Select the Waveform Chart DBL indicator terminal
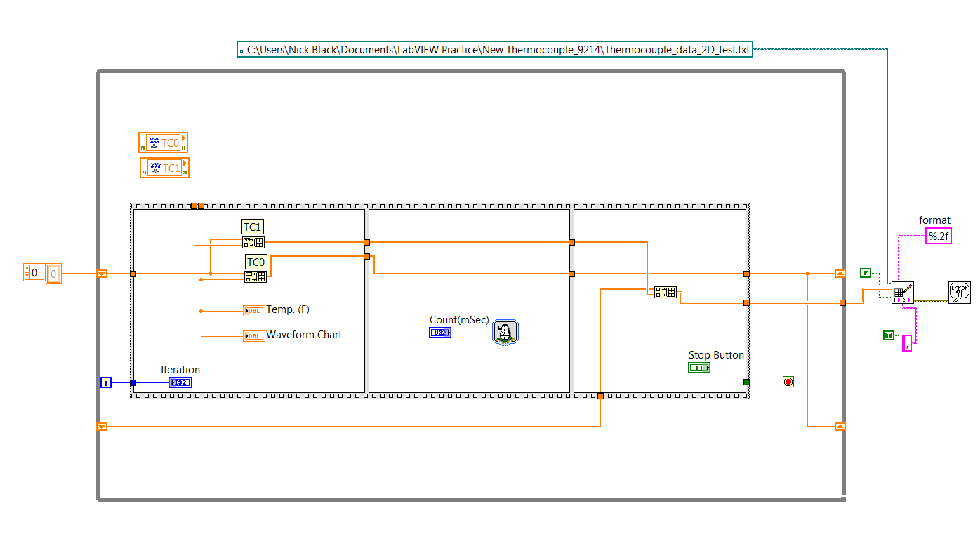The height and width of the screenshot is (541, 980). click(x=254, y=336)
